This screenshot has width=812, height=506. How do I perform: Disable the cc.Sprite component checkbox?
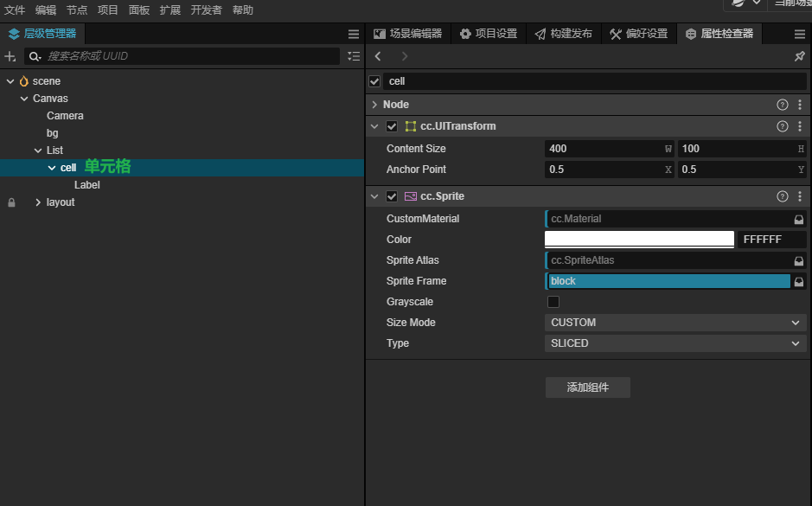392,196
